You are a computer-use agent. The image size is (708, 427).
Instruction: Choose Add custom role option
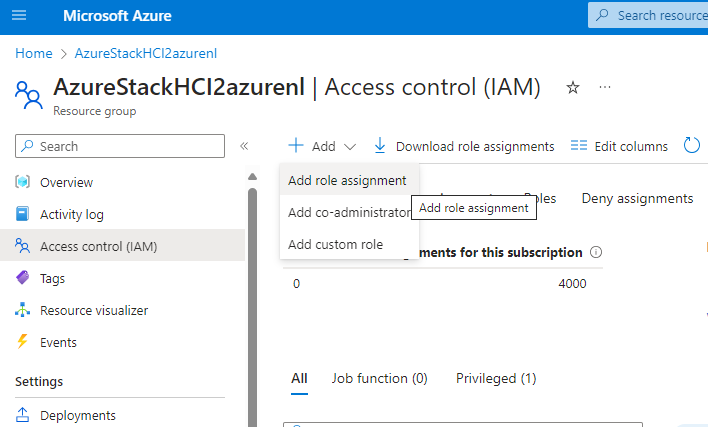click(x=335, y=244)
